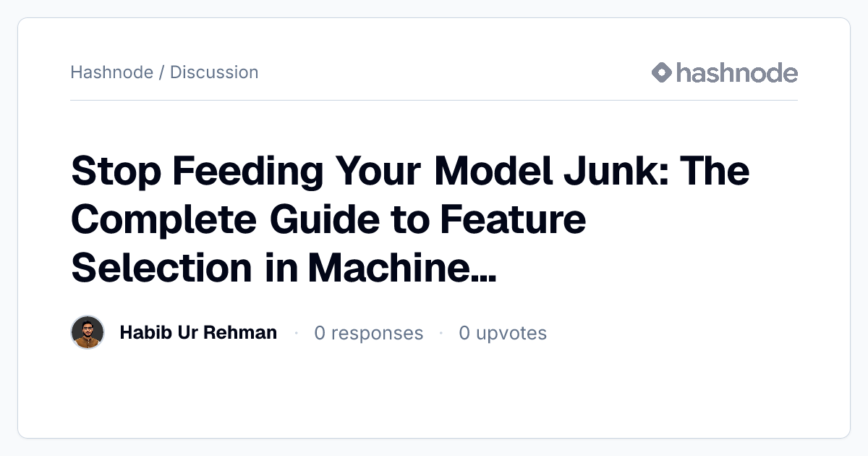
Task: View the "0 responses" count
Action: (x=368, y=333)
